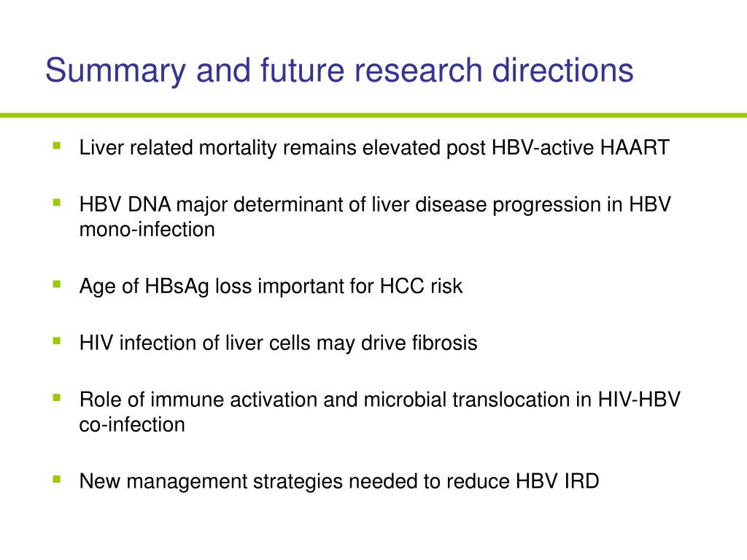The width and height of the screenshot is (747, 560).
Task: Click the slide title 'Summary and future research directions'
Action: tap(339, 71)
